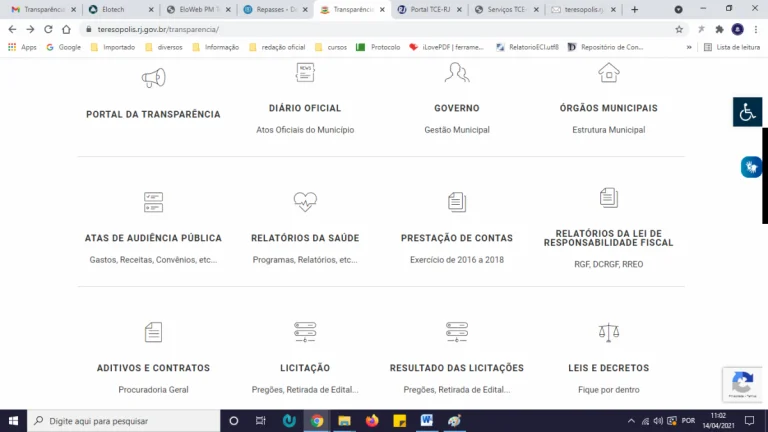Open the Aditivos e Contratos document icon
This screenshot has width=768, height=432.
point(153,332)
